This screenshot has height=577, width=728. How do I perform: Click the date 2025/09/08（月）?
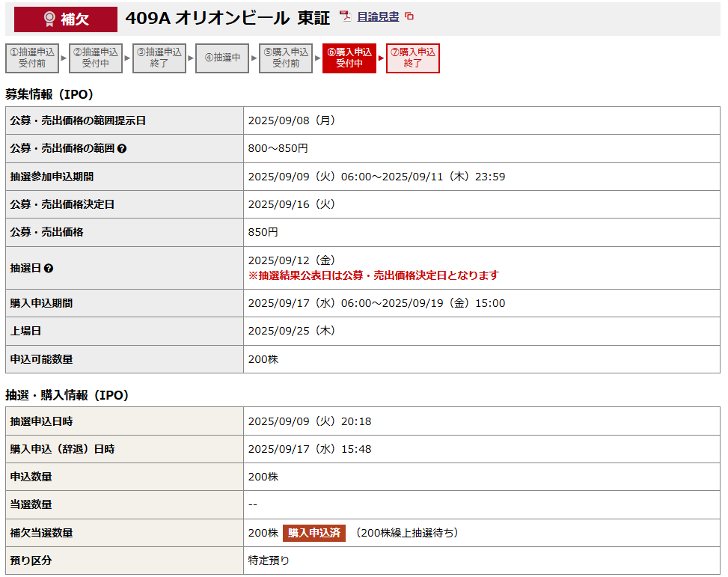pos(292,120)
